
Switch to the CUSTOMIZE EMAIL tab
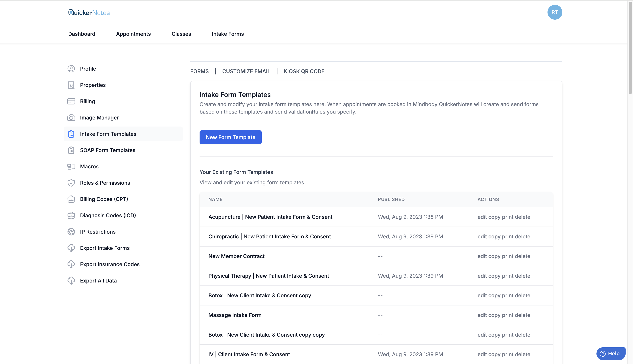[246, 71]
